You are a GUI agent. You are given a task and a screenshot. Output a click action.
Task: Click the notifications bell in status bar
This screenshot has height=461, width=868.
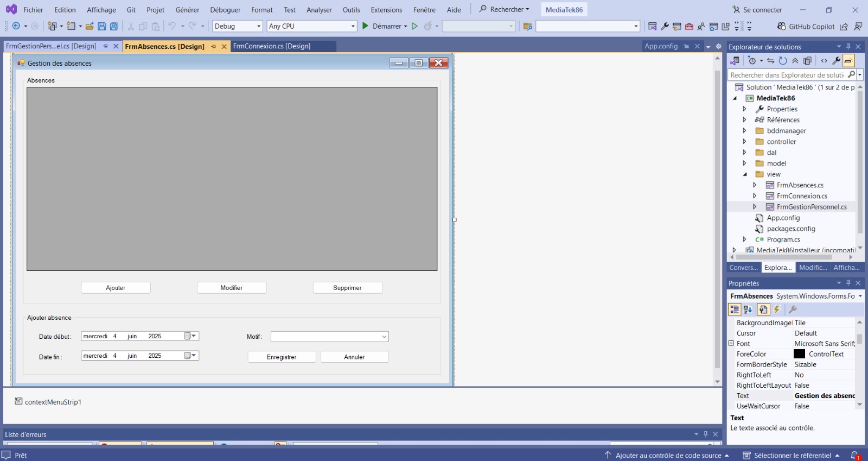click(x=855, y=455)
